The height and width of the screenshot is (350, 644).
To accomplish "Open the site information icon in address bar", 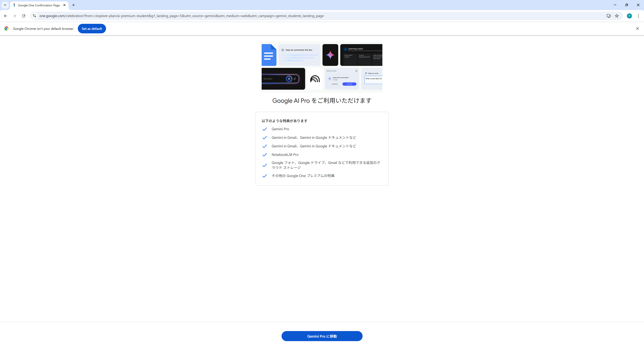I will point(35,16).
